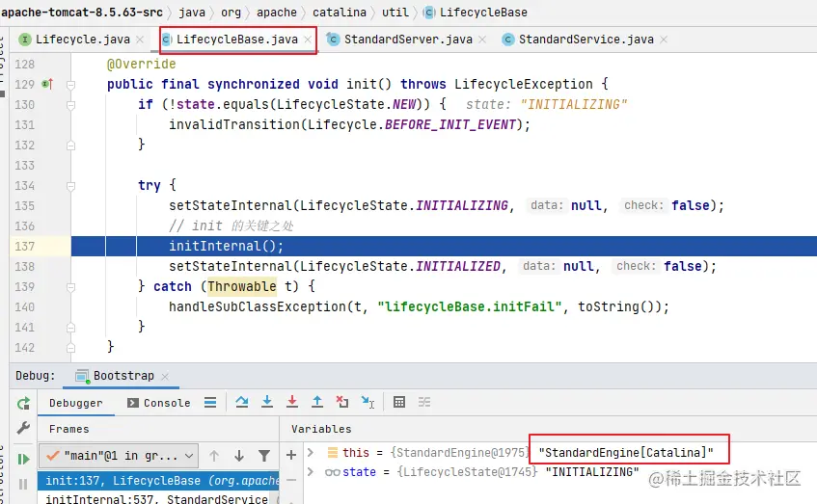Click line number 135 in the gutter
The width and height of the screenshot is (817, 504).
(24, 205)
